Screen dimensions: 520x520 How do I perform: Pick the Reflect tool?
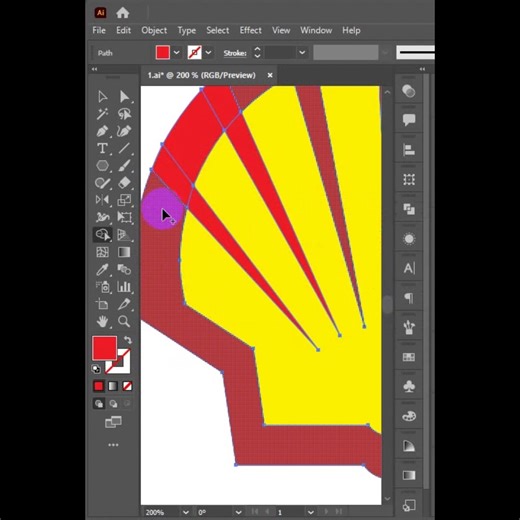click(103, 200)
